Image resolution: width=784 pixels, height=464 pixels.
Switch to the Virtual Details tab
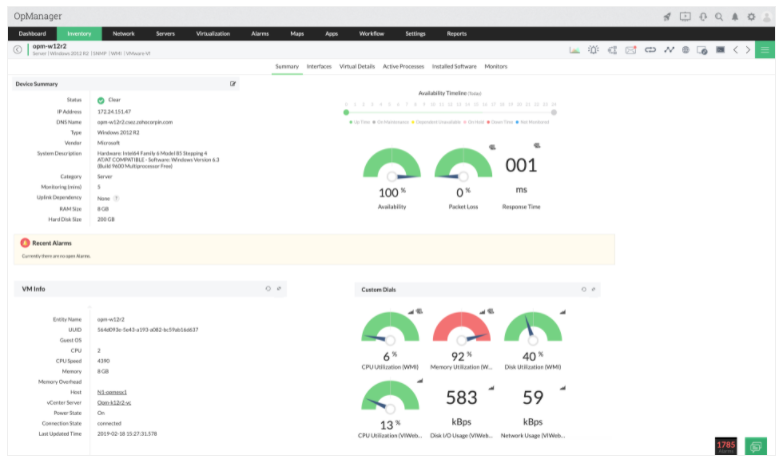(x=357, y=66)
